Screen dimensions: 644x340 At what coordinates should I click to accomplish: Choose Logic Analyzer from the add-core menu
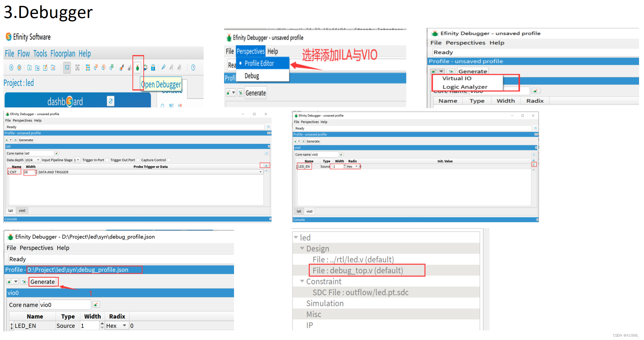(465, 87)
